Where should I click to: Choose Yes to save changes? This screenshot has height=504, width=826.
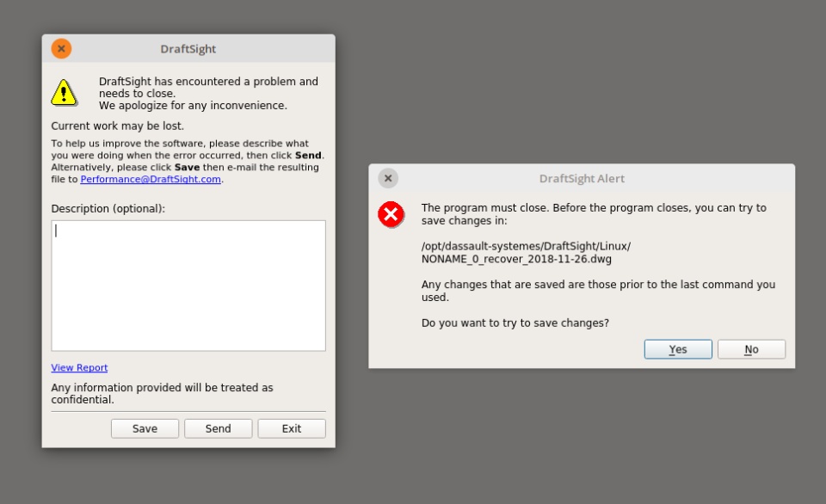pyautogui.click(x=678, y=349)
